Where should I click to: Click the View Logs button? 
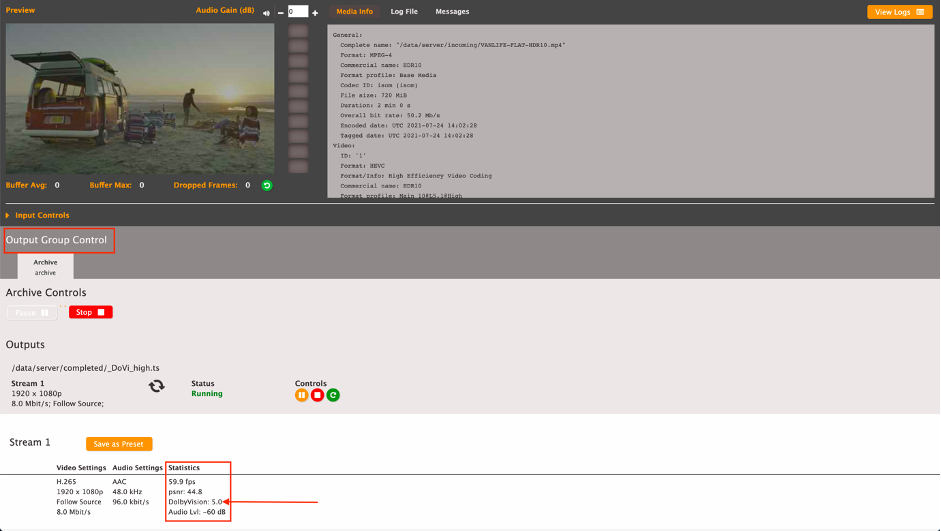click(899, 12)
